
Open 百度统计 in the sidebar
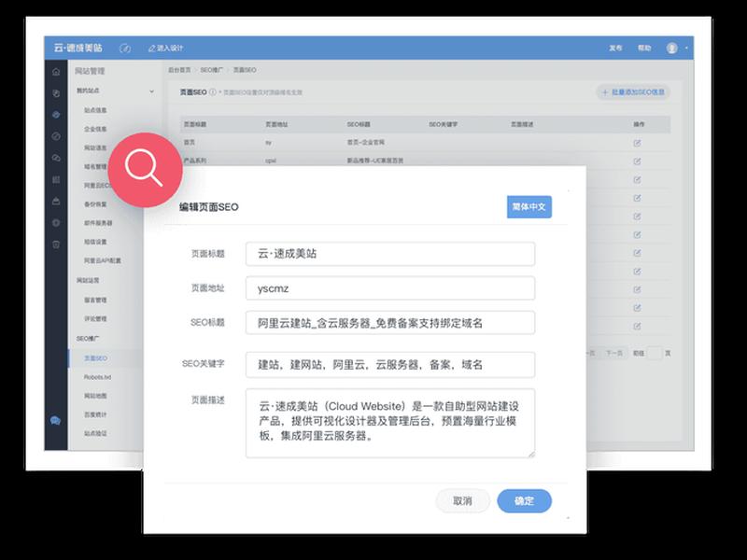96,414
